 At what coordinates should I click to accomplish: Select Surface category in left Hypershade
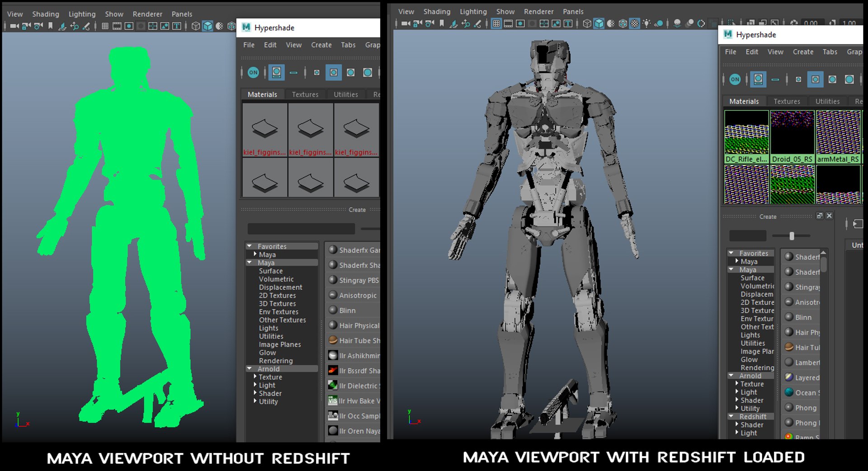(271, 271)
